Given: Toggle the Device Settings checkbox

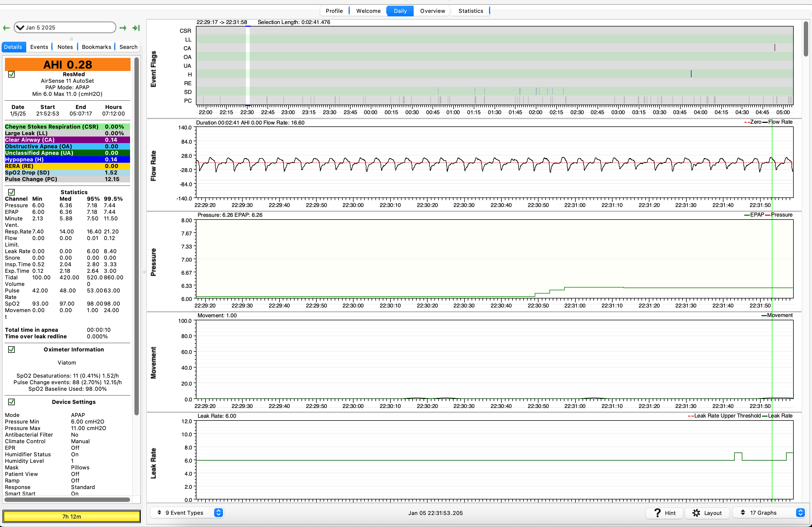Looking at the screenshot, I should (11, 402).
